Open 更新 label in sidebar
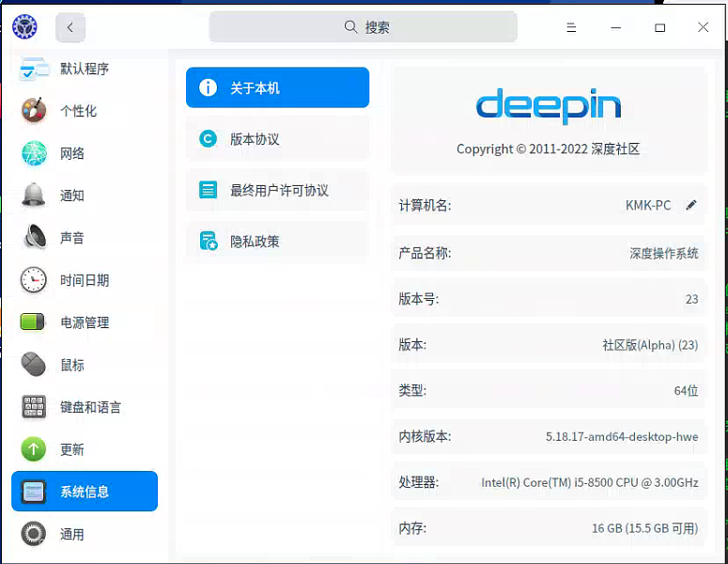The width and height of the screenshot is (728, 564). tap(72, 449)
